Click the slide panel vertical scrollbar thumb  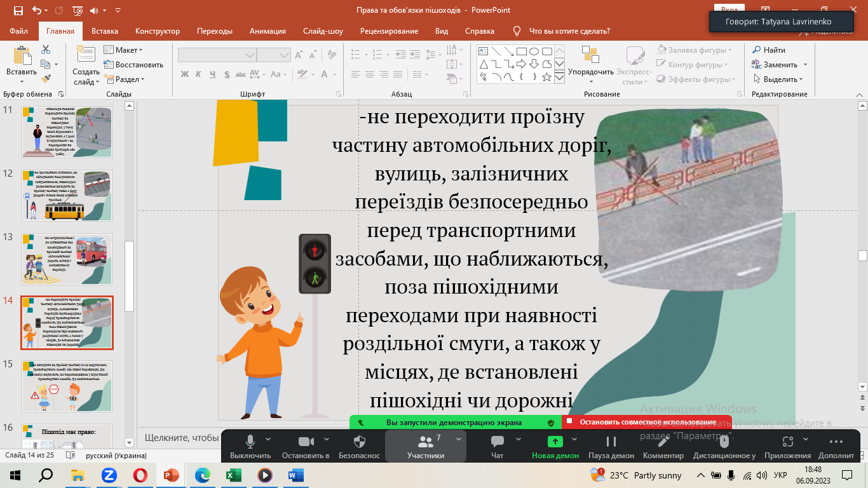129,276
